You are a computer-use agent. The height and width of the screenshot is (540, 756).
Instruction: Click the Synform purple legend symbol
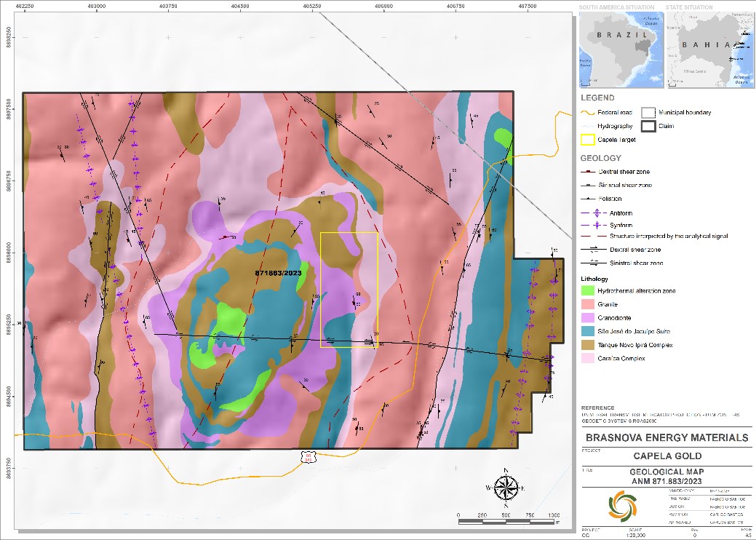(593, 225)
